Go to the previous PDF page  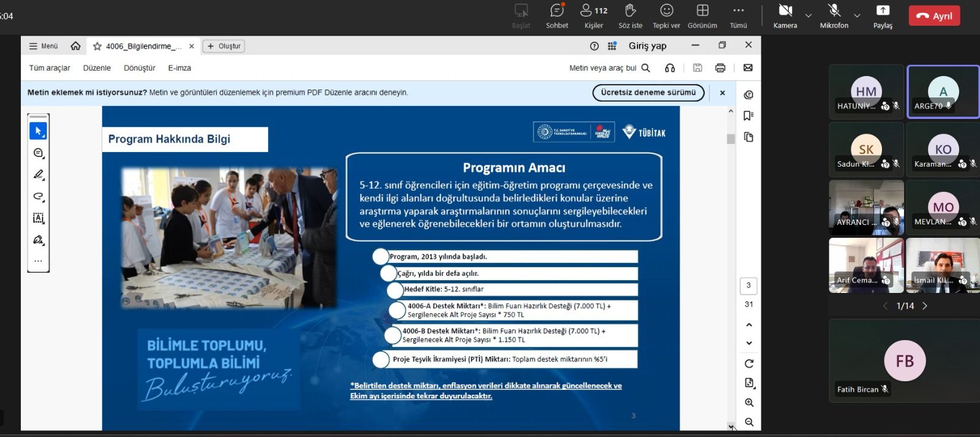click(748, 325)
